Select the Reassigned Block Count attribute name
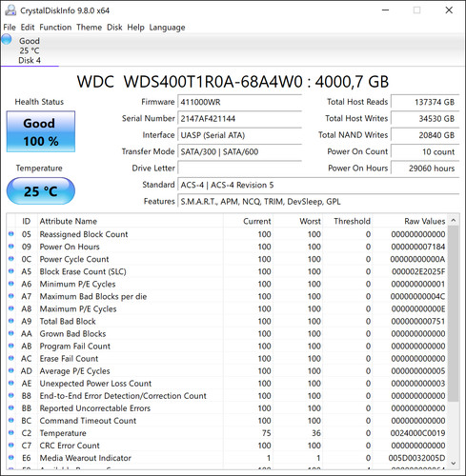Image resolution: width=466 pixels, height=476 pixels. click(84, 234)
